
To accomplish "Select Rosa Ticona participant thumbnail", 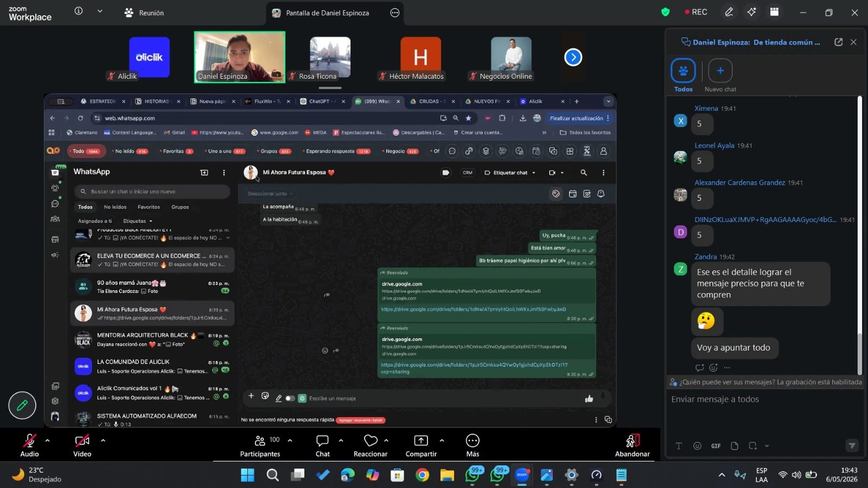I will (330, 59).
